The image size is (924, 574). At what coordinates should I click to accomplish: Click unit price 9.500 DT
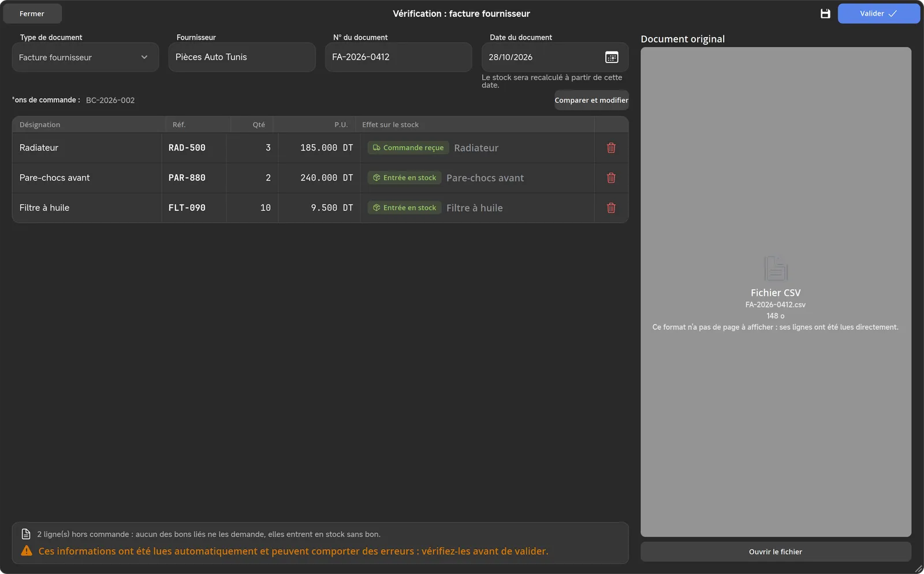tap(332, 208)
